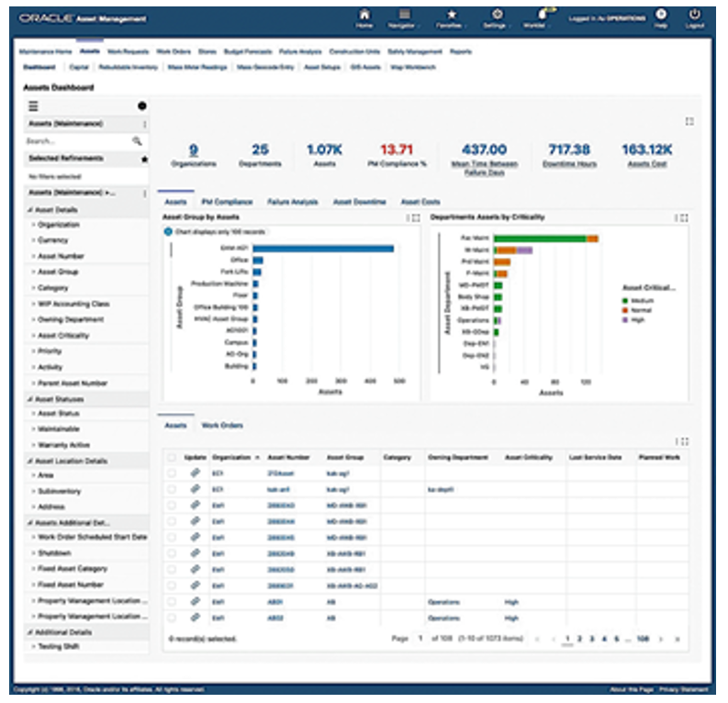Viewport: 728px width, 703px height.
Task: Click the chart info icon about 100 records
Action: click(168, 231)
